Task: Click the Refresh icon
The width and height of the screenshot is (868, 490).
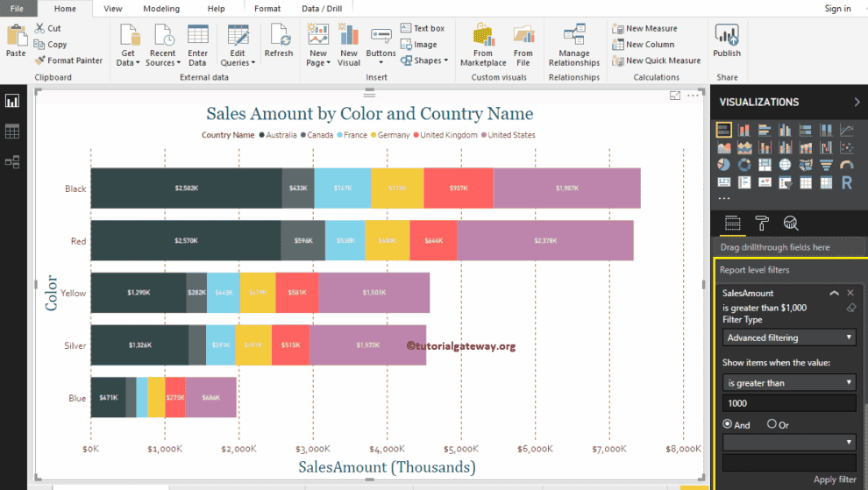Action: 279,34
